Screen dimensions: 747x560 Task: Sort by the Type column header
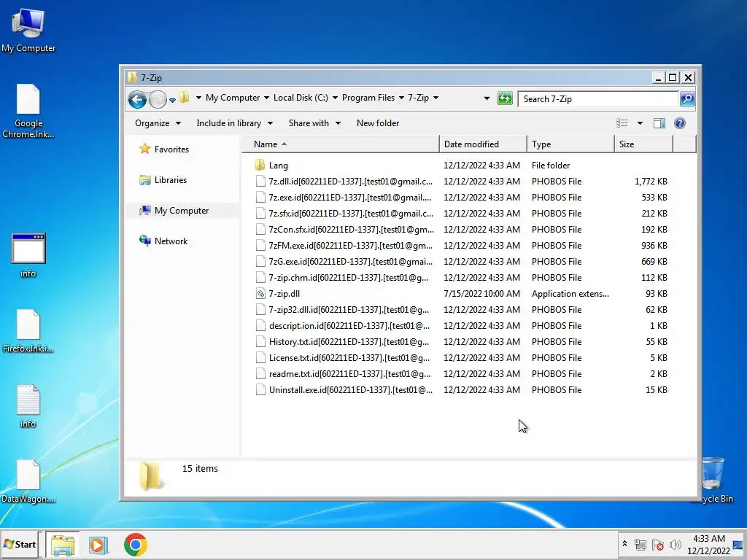[x=570, y=144]
